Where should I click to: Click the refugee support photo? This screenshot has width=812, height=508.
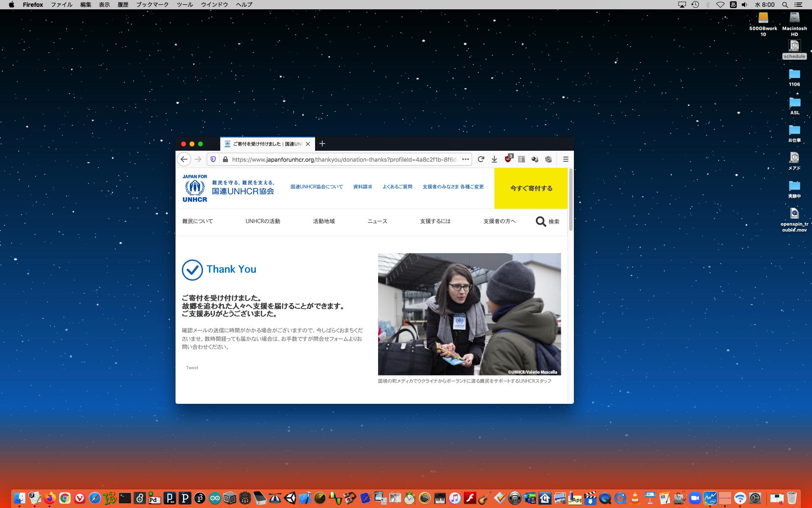point(469,314)
